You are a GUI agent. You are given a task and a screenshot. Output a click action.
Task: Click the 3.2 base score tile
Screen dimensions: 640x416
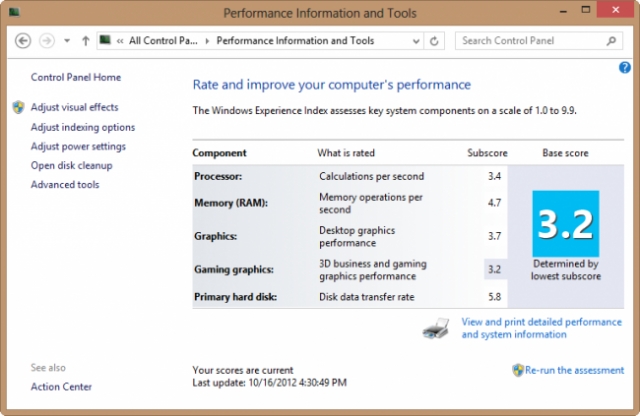point(565,224)
